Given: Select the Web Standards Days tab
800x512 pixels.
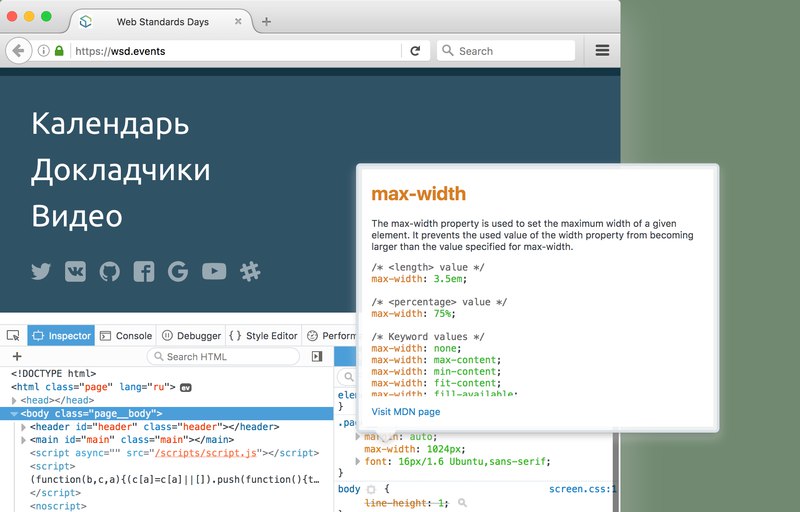Looking at the screenshot, I should click(x=161, y=21).
